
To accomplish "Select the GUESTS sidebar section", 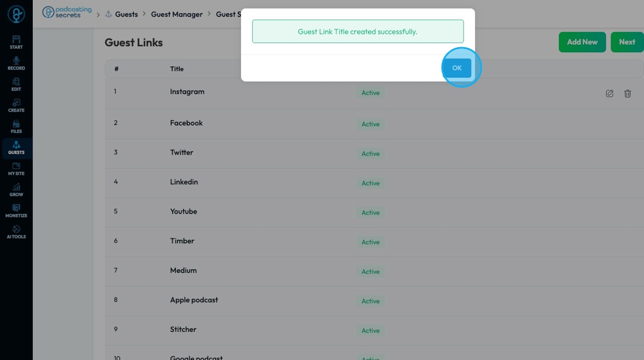I will [x=16, y=148].
